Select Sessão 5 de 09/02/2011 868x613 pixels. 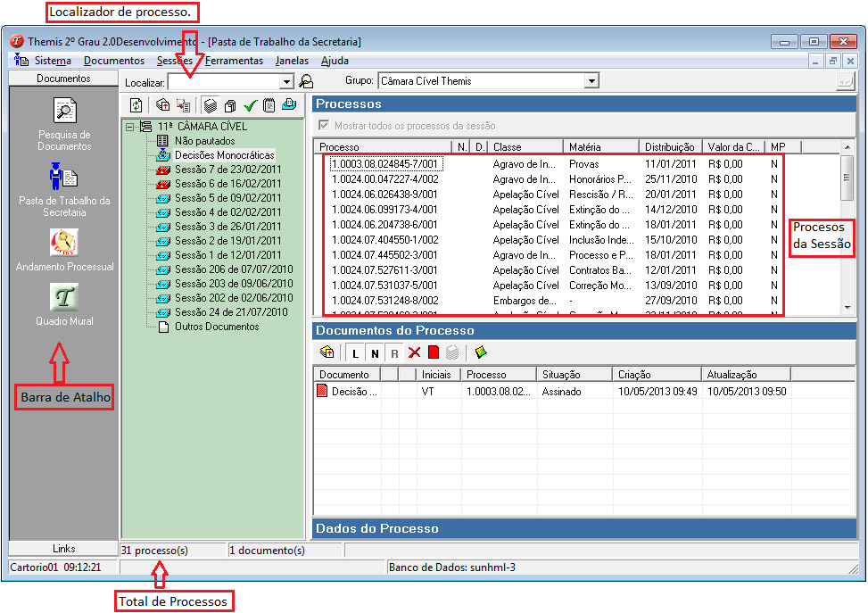tap(227, 198)
